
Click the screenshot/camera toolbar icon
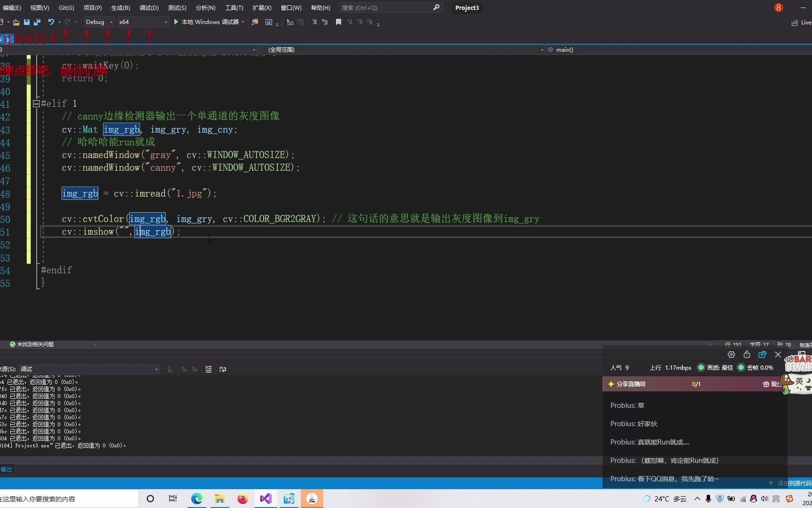pyautogui.click(x=269, y=22)
